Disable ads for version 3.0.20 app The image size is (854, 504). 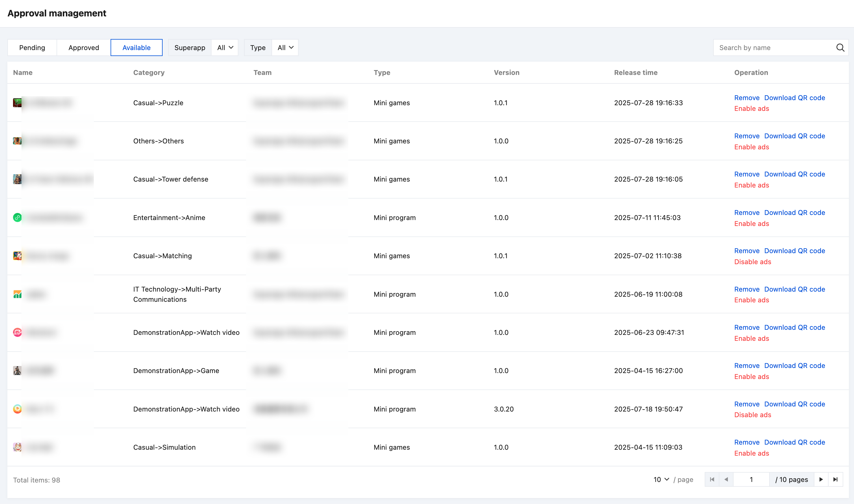(x=752, y=415)
